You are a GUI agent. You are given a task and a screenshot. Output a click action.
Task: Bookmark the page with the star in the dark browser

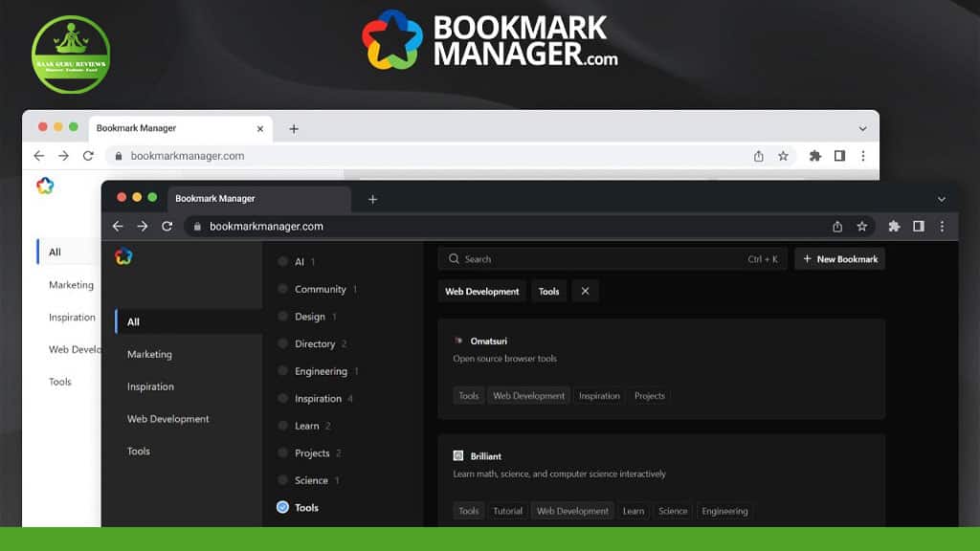(x=862, y=226)
